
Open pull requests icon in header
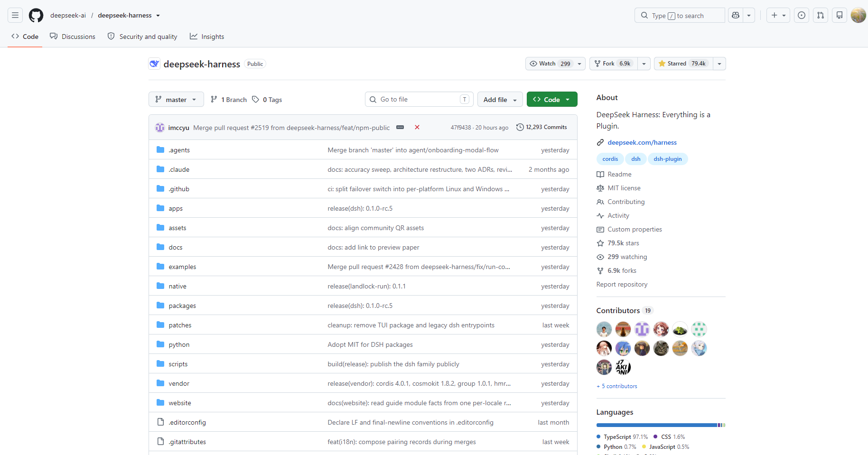pyautogui.click(x=821, y=15)
